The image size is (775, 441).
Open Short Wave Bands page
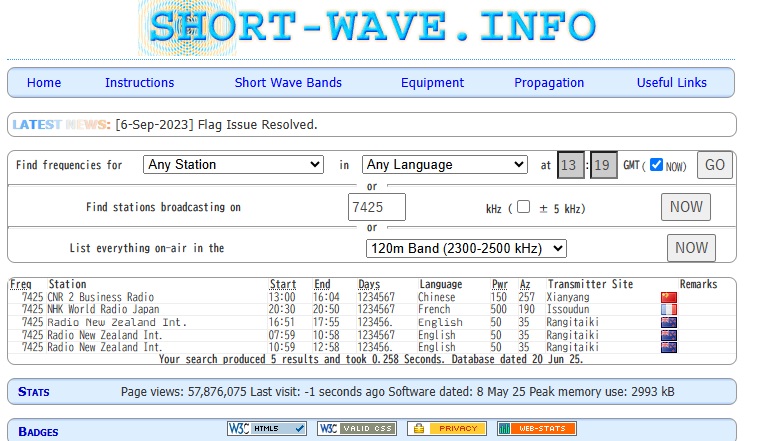point(288,83)
